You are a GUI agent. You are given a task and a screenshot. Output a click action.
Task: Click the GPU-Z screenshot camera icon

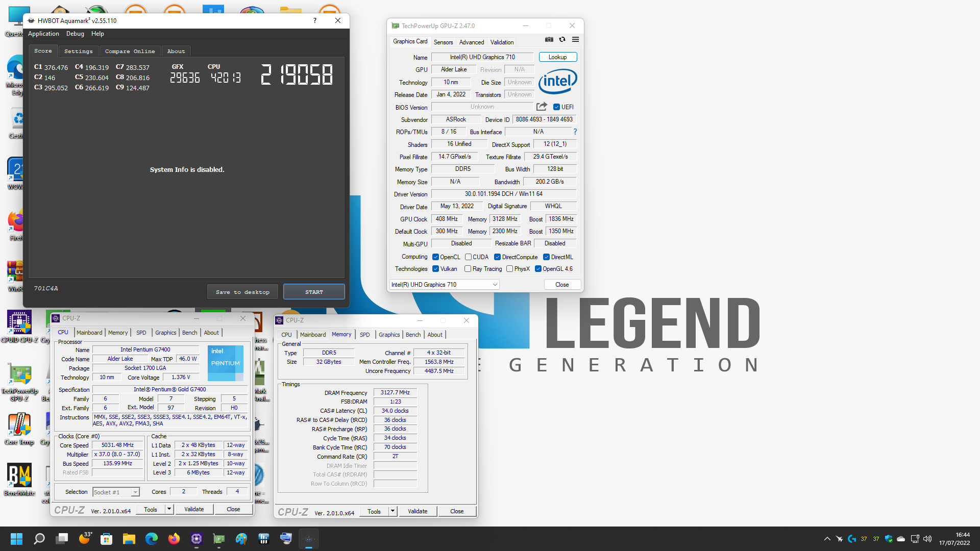click(x=549, y=39)
